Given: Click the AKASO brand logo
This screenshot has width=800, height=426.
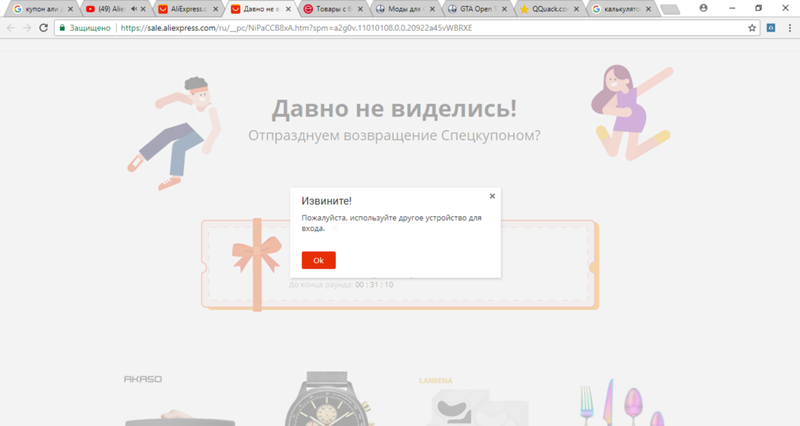Looking at the screenshot, I should pyautogui.click(x=143, y=379).
